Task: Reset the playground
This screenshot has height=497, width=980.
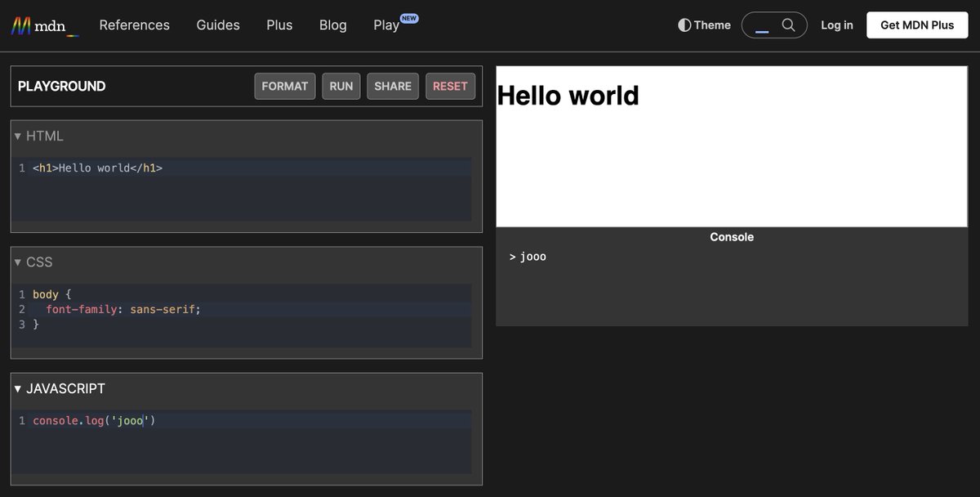Action: [x=450, y=86]
